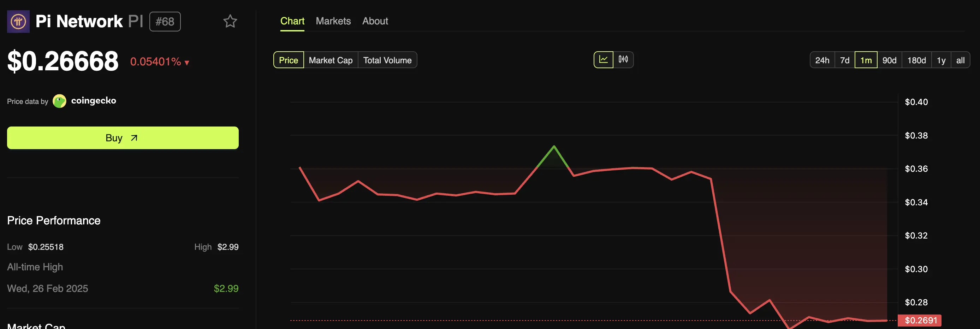Click the $0.38 axis label
Screen dimensions: 980x329
click(916, 136)
